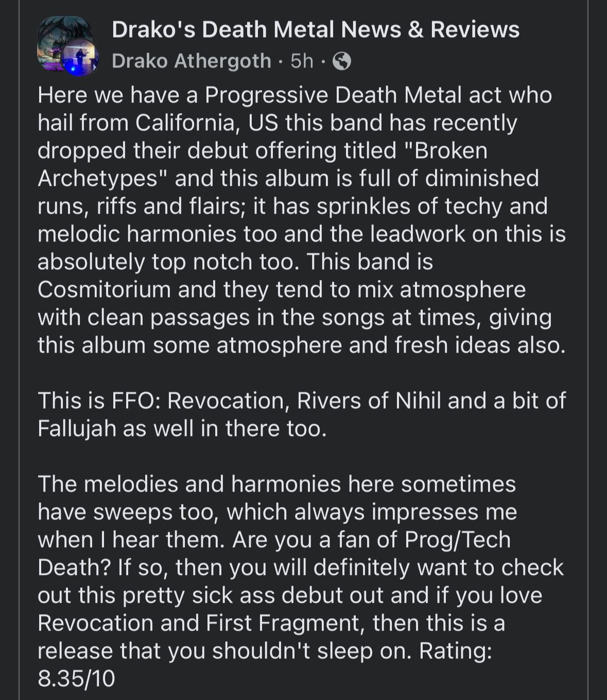Viewport: 607px width, 700px height.
Task: Click the "Rating:" label text
Action: click(x=455, y=651)
